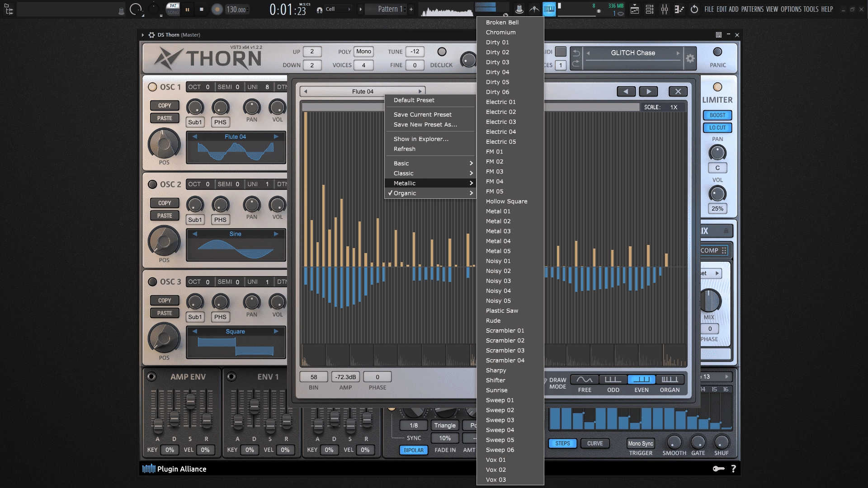Image resolution: width=868 pixels, height=488 pixels.
Task: Select Hollow Square from the Metallic list
Action: point(510,201)
